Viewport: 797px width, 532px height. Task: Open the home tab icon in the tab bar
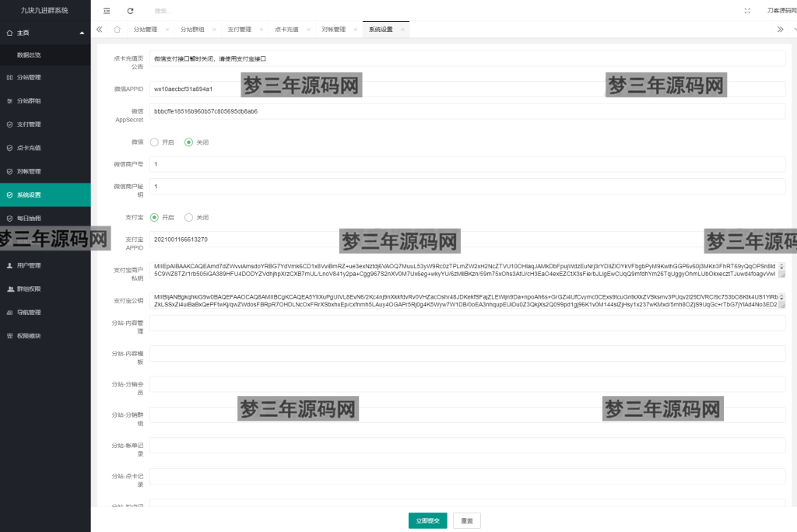(118, 30)
